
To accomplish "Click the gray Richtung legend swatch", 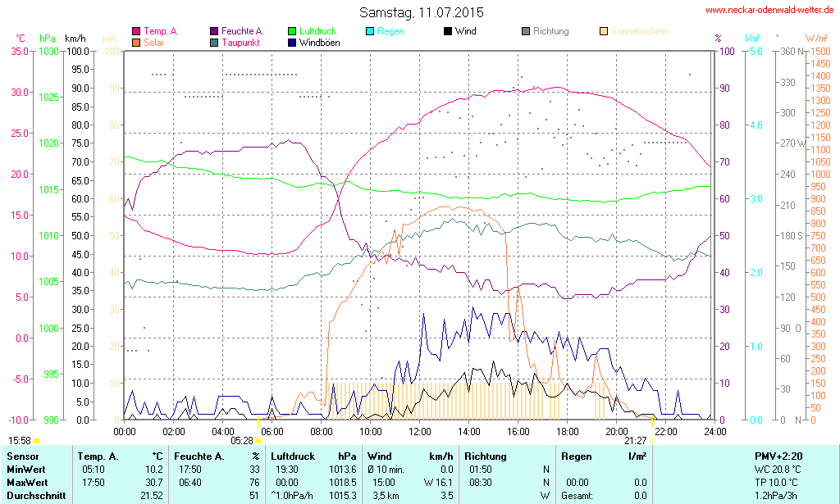I will [x=526, y=31].
